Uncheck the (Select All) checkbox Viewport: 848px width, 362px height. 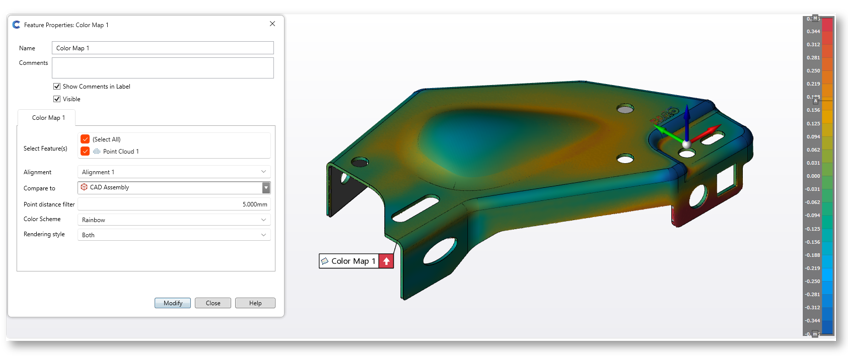85,139
